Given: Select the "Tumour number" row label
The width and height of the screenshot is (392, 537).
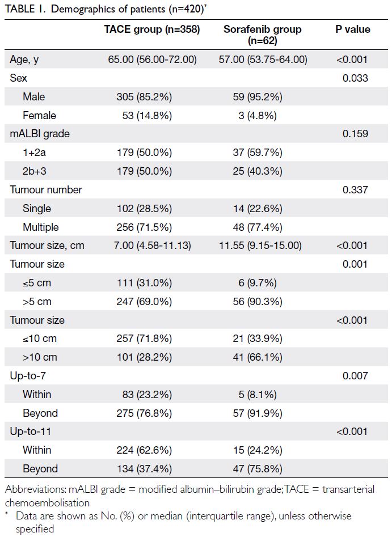Looking at the screenshot, I should click(x=46, y=190).
